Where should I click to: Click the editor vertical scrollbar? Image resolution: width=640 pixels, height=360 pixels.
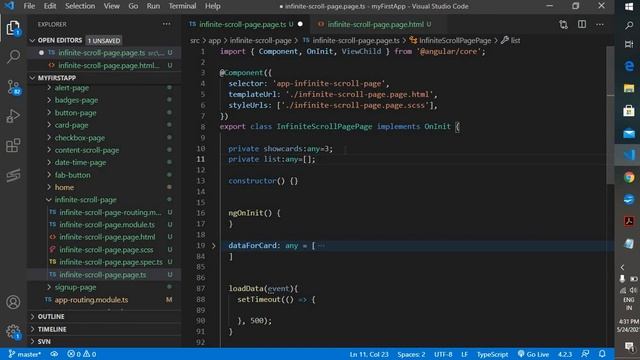[x=610, y=114]
